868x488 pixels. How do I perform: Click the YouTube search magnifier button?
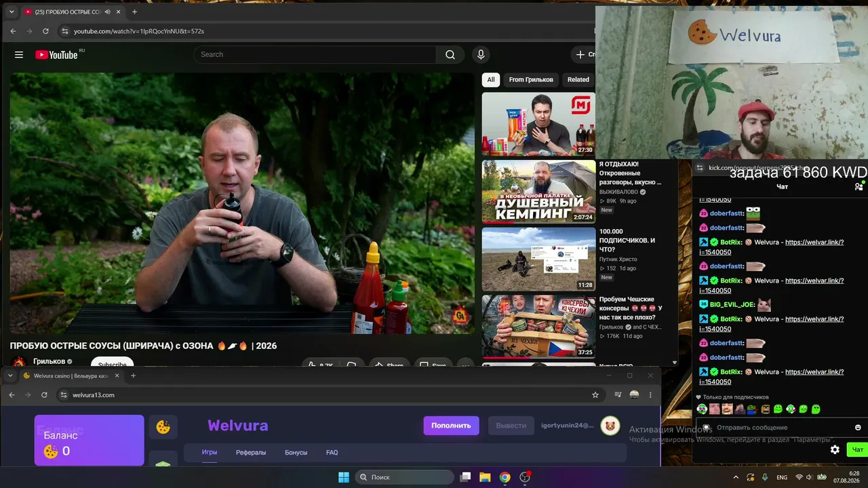[450, 55]
